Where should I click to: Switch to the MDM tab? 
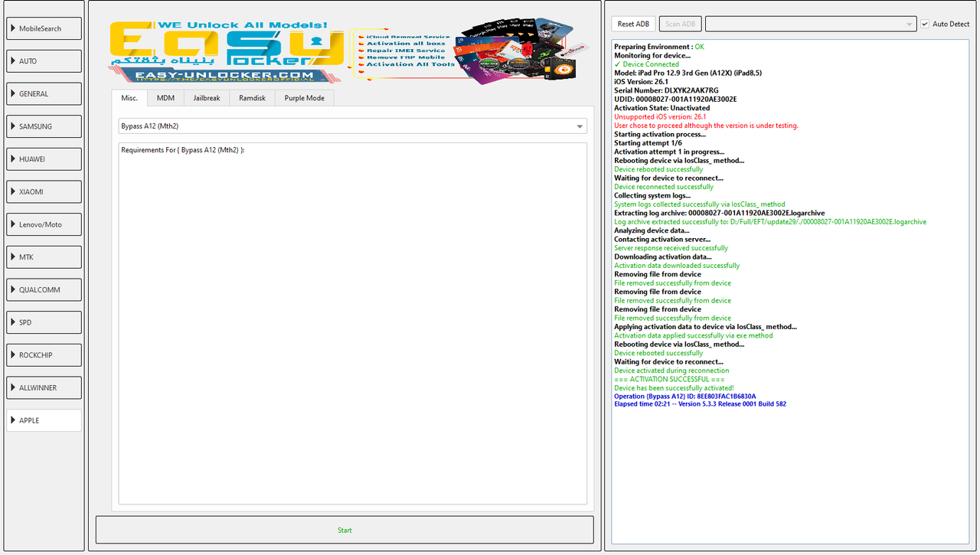[165, 98]
